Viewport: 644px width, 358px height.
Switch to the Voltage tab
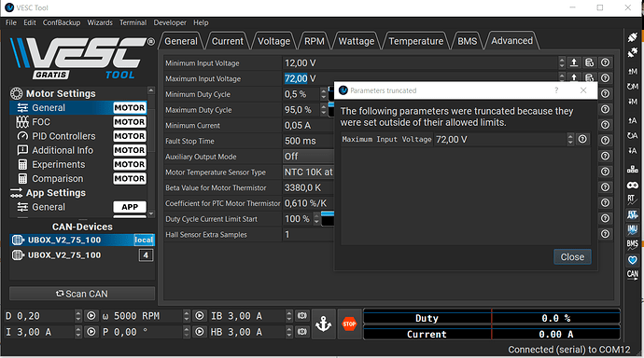click(273, 41)
